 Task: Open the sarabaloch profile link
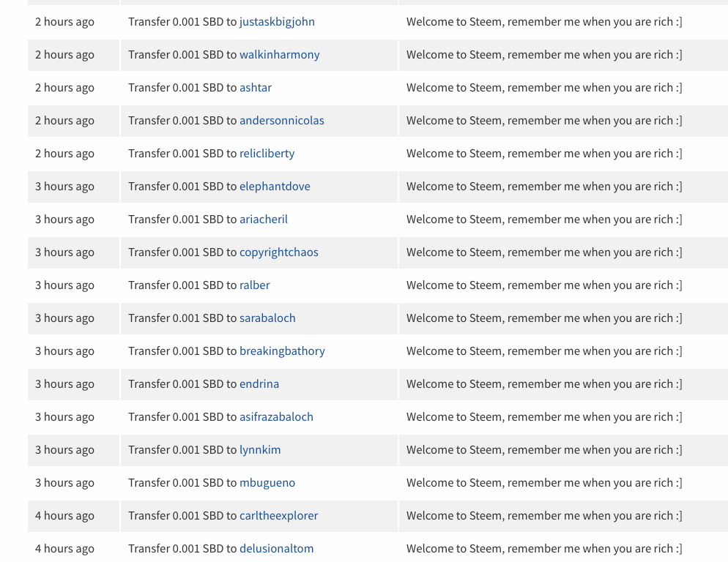pos(267,318)
